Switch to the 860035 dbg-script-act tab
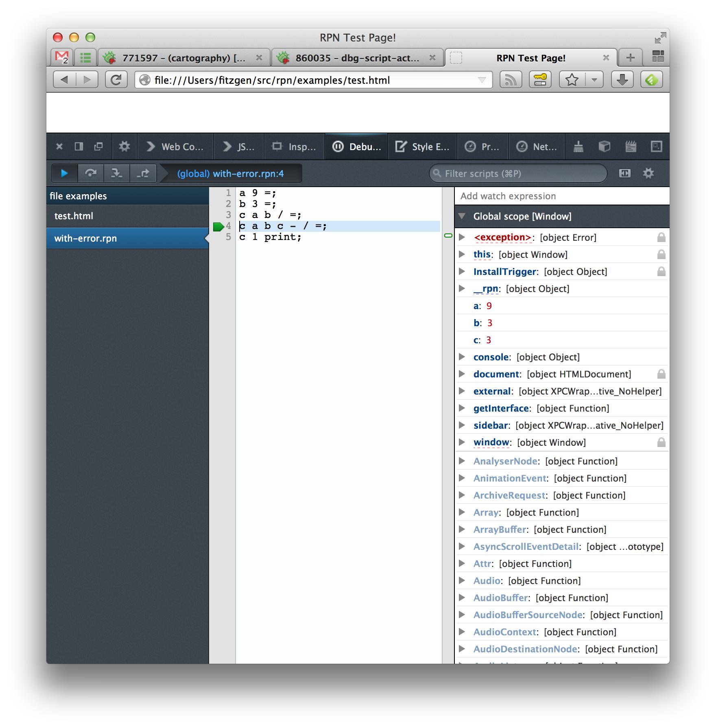This screenshot has width=716, height=728. 357,58
